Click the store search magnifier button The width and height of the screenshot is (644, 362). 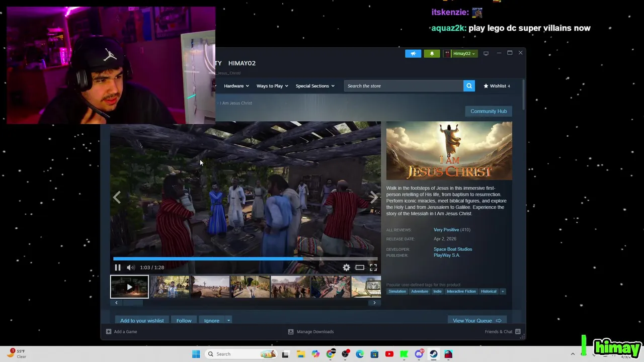[x=469, y=86]
